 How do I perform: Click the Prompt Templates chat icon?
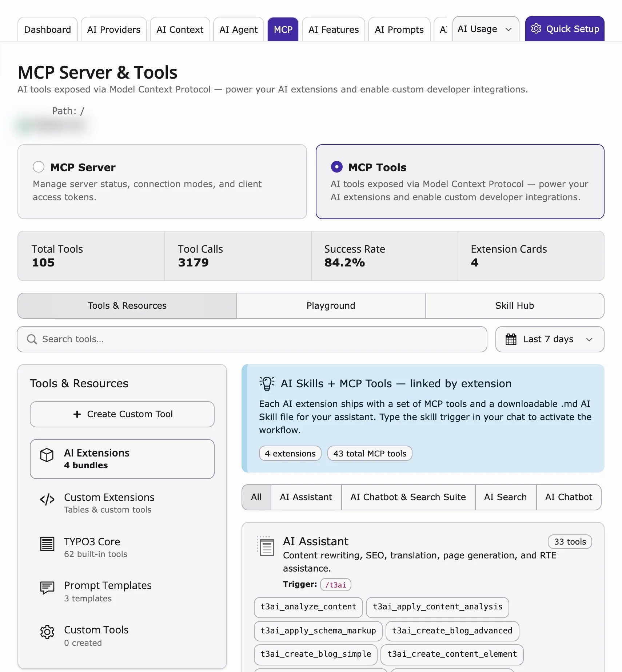point(47,588)
